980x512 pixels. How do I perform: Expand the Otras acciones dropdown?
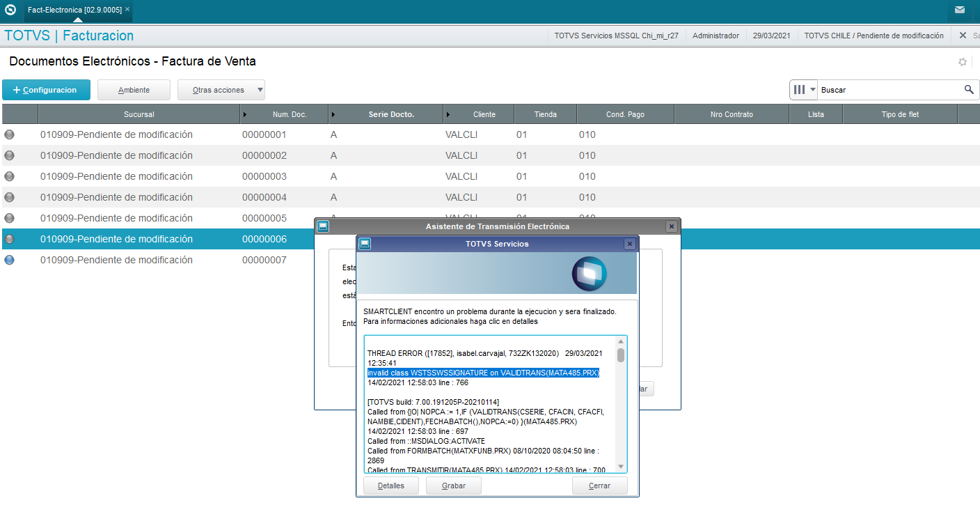(x=221, y=90)
